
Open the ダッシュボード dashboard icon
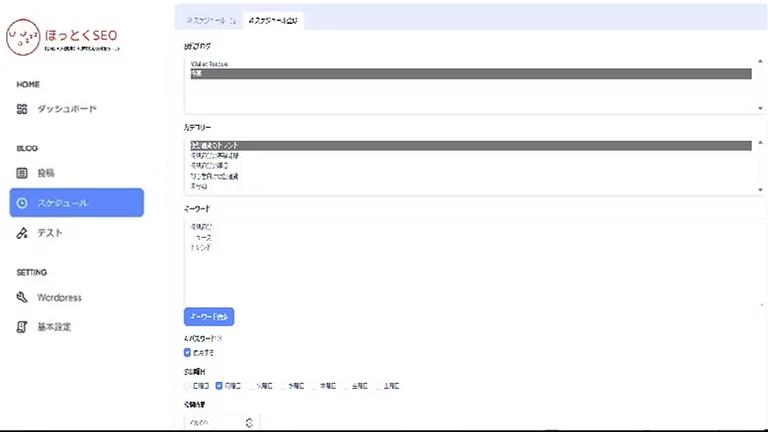(22, 109)
